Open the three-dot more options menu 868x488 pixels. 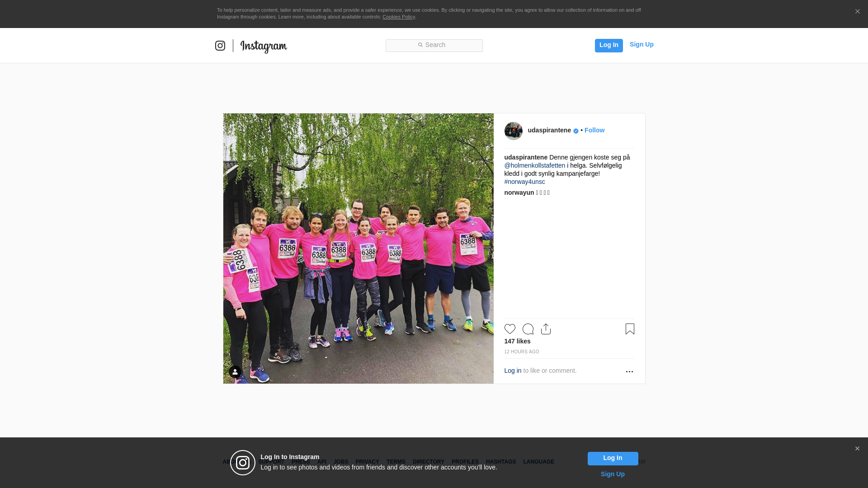point(629,371)
